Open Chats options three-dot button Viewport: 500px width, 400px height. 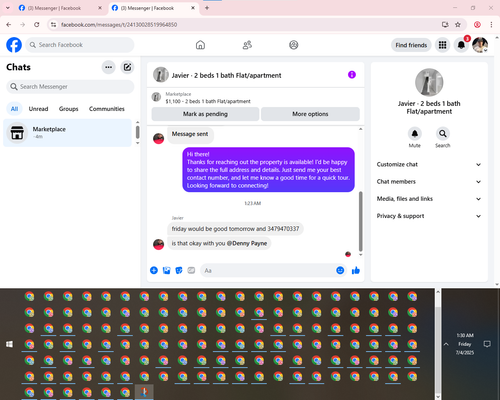[108, 67]
